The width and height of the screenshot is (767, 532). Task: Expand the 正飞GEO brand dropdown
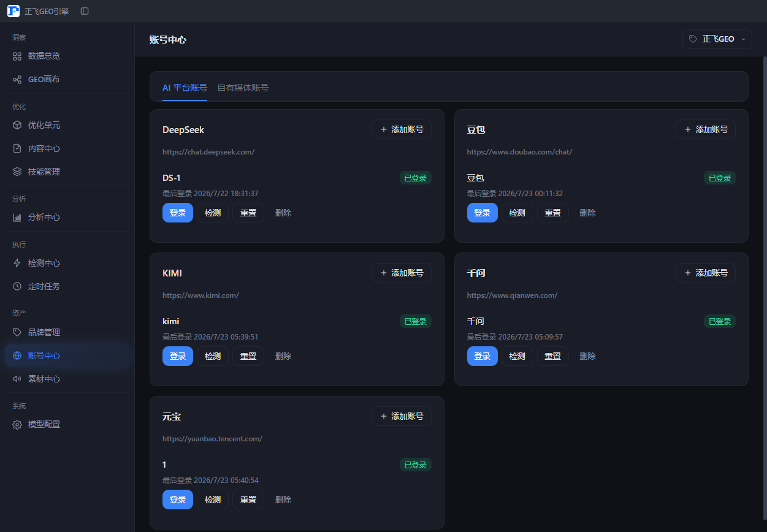click(x=717, y=39)
